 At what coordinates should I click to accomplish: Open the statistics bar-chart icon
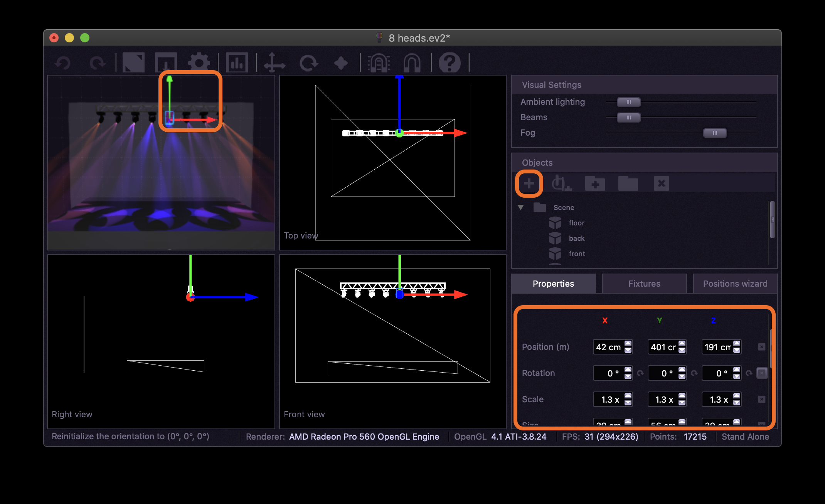click(x=236, y=62)
